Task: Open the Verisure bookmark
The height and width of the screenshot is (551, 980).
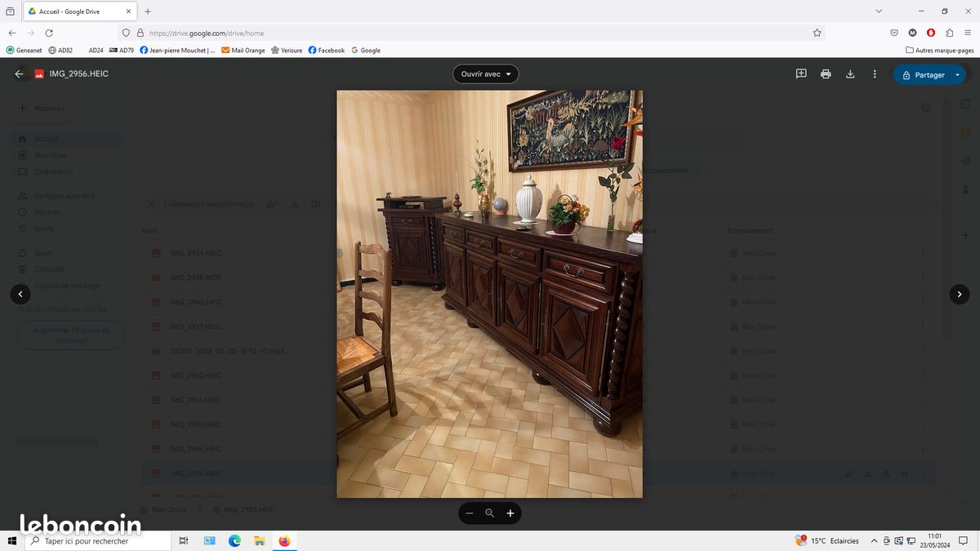Action: [x=287, y=50]
